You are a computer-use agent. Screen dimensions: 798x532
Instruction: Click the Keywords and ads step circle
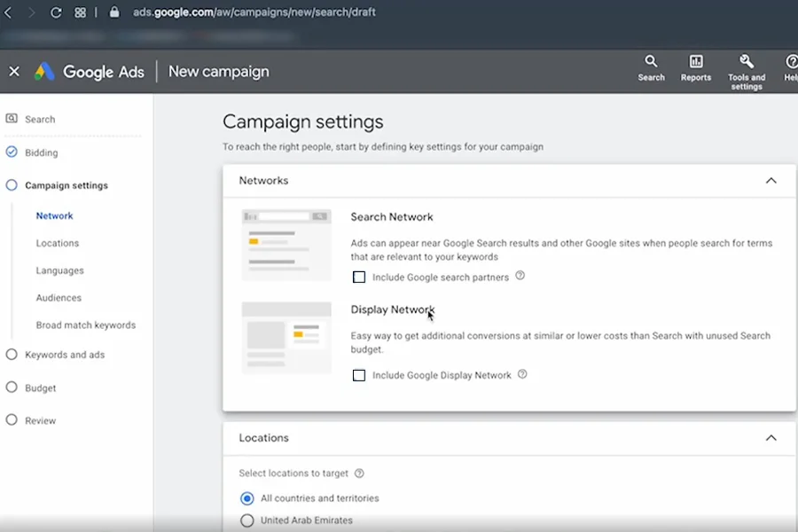pos(12,355)
